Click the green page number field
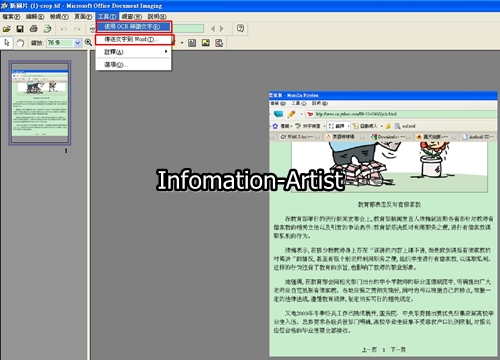Image resolution: width=500 pixels, height=360 pixels. [188, 29]
